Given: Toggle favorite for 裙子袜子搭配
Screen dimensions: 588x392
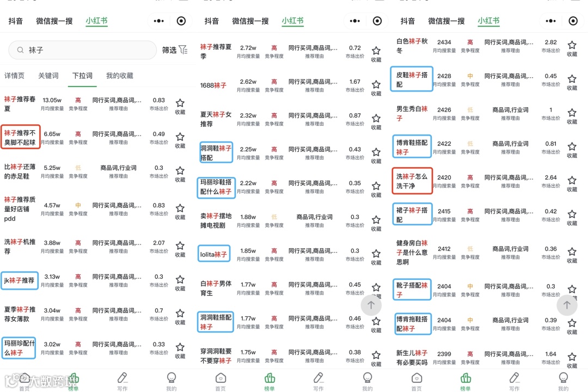Looking at the screenshot, I should 572,214.
